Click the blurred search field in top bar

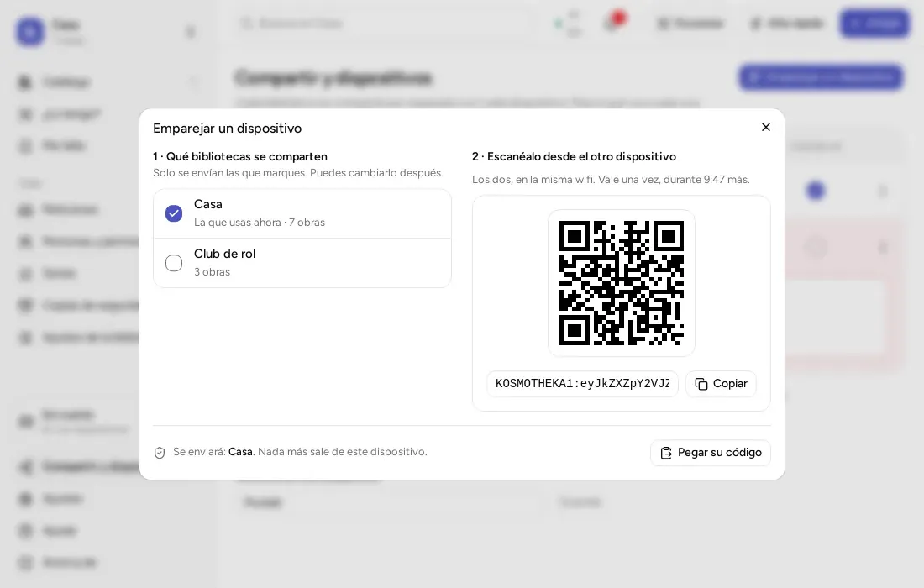pos(386,24)
